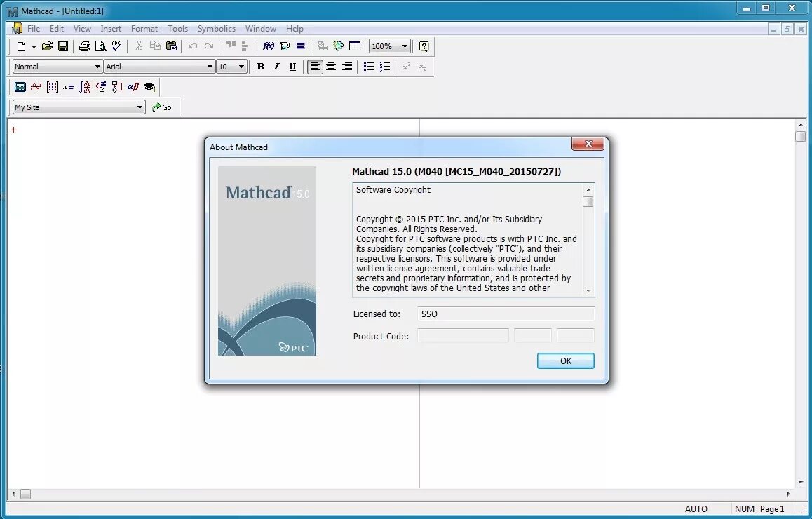Open the Help menu
Screen dimensions: 812x519
(x=295, y=29)
